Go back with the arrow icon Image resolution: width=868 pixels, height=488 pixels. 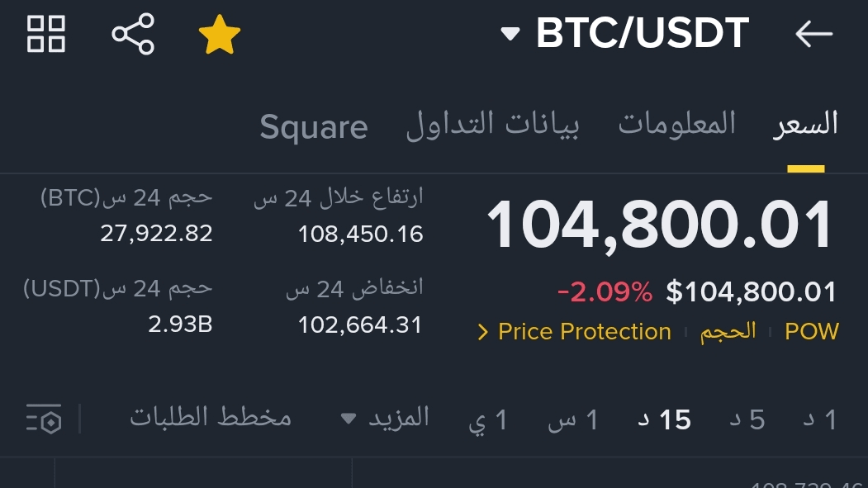813,34
